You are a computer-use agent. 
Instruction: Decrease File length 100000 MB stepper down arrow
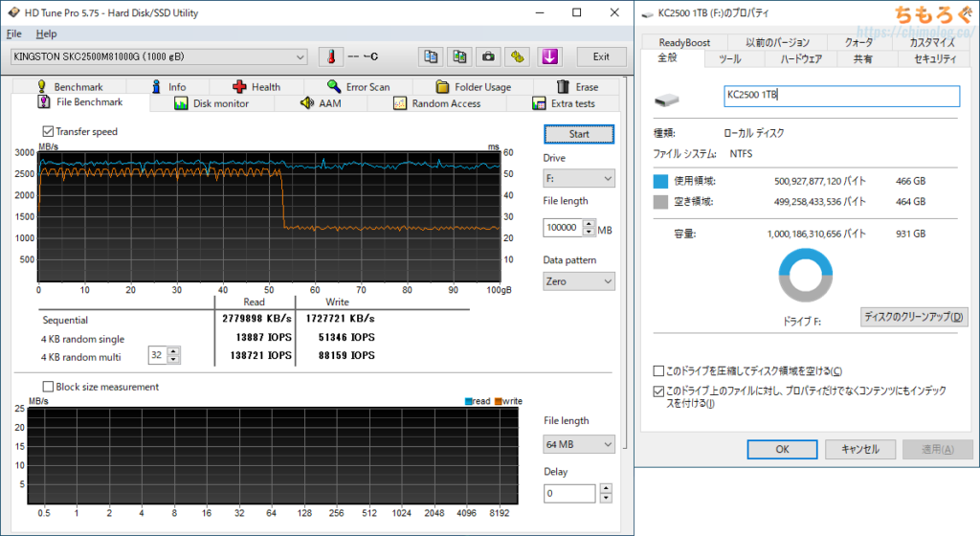589,232
